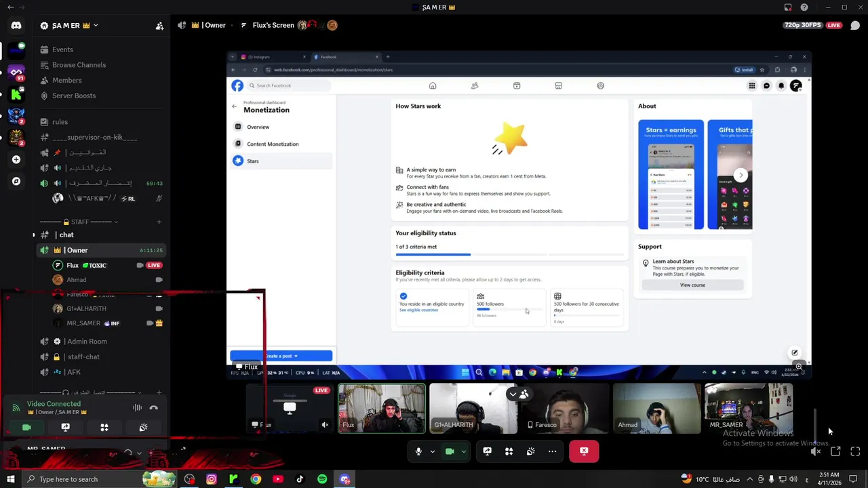Click Windows Start button
868x488 pixels.
coord(12,479)
